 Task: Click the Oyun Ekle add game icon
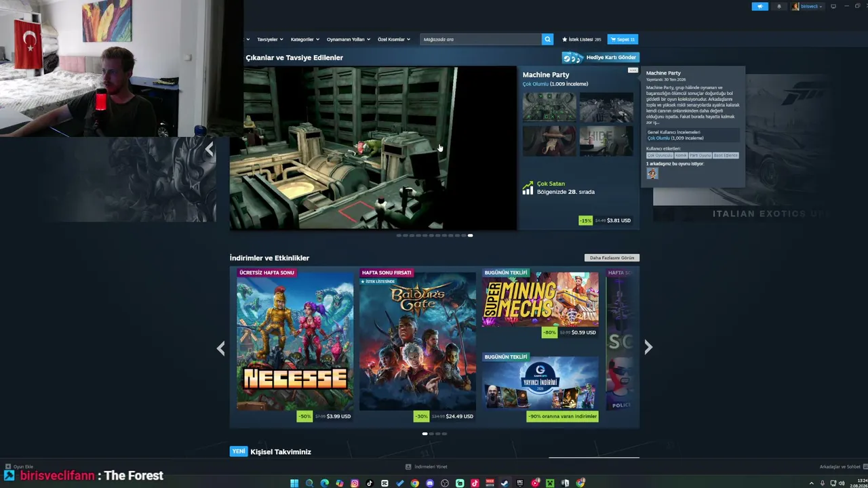coord(8,466)
